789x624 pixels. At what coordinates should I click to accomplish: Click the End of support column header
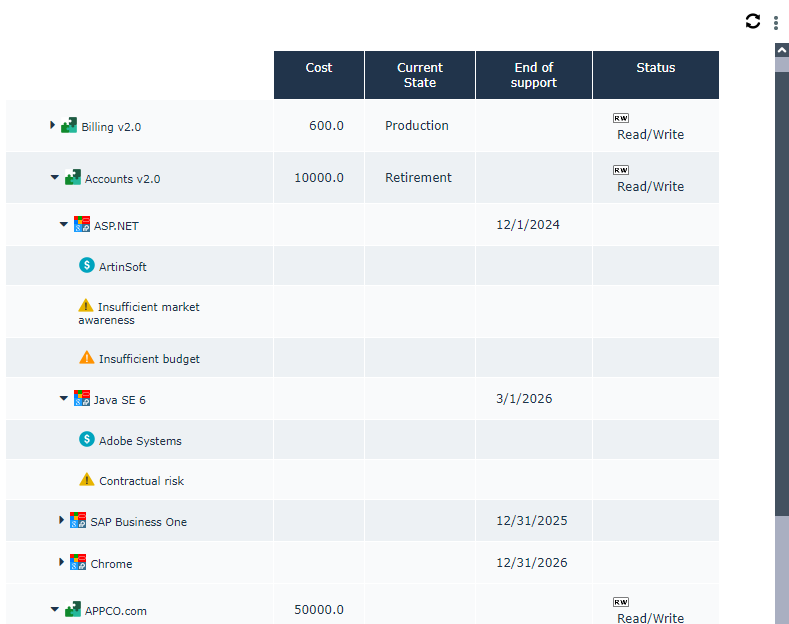(x=533, y=75)
